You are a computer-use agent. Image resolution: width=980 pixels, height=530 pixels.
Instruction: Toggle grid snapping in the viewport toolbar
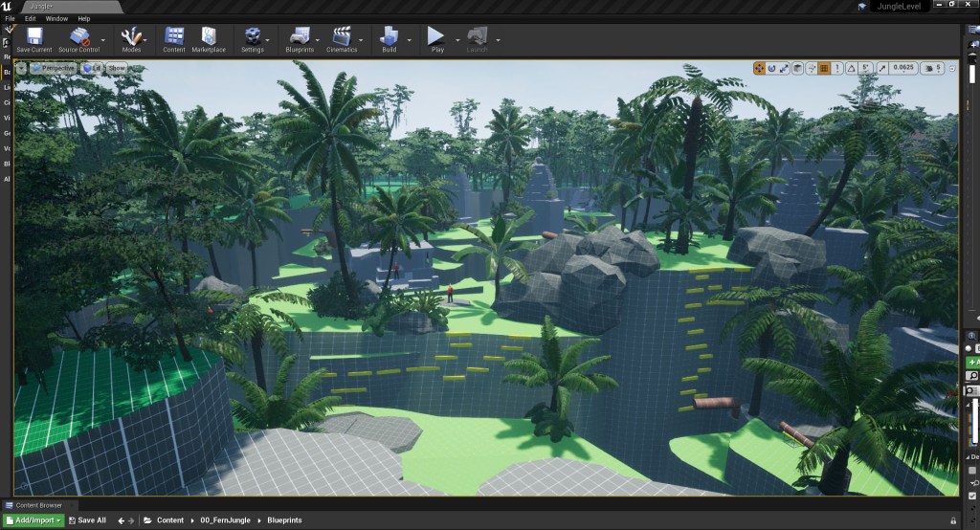(824, 68)
